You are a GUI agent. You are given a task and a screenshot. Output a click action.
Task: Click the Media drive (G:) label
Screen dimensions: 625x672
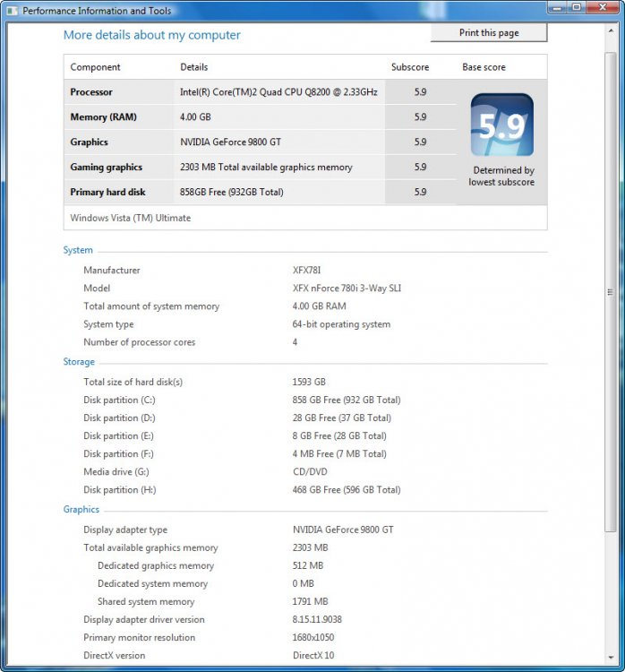116,472
